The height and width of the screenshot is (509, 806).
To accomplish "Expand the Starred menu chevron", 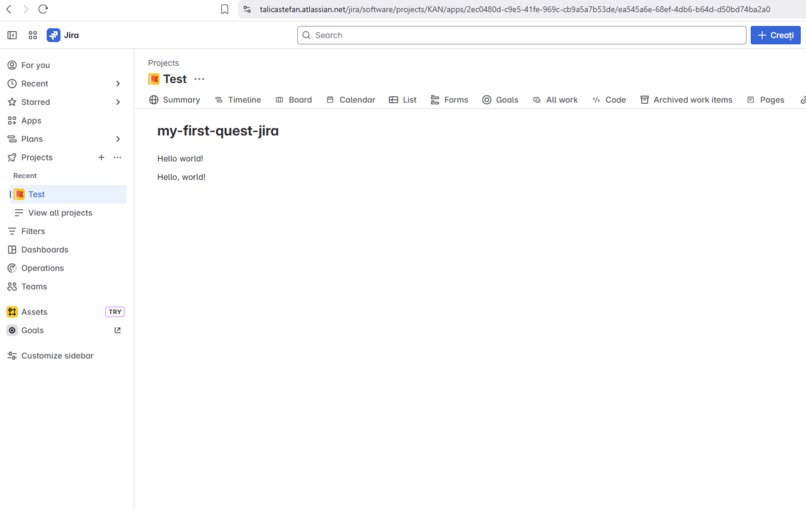I will [x=118, y=102].
